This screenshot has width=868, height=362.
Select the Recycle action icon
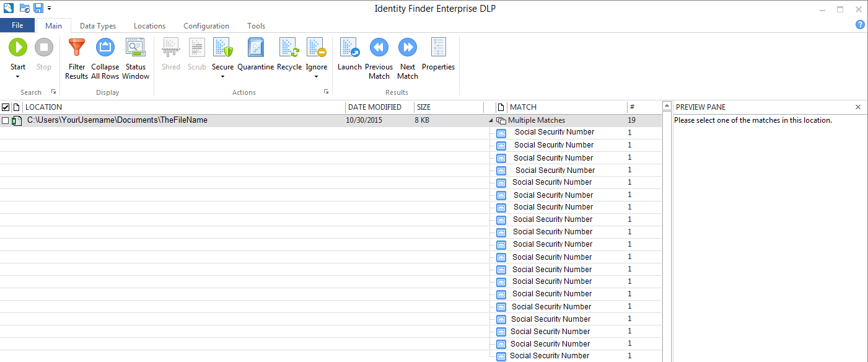pyautogui.click(x=289, y=48)
